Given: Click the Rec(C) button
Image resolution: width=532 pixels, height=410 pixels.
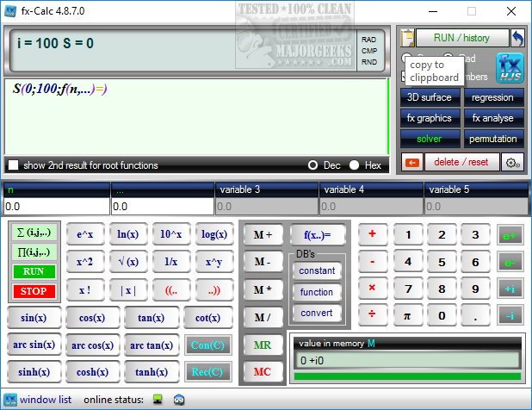Looking at the screenshot, I should (208, 372).
